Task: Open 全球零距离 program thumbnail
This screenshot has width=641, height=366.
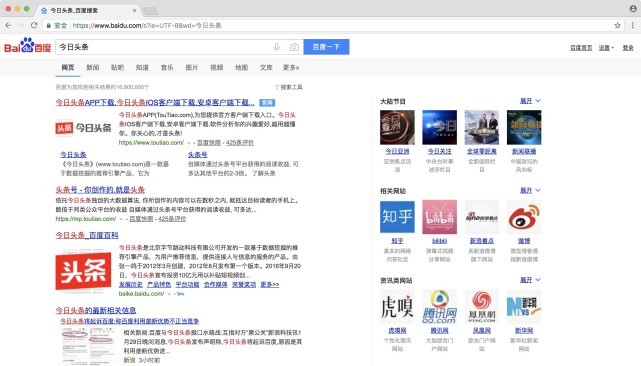Action: tap(482, 127)
